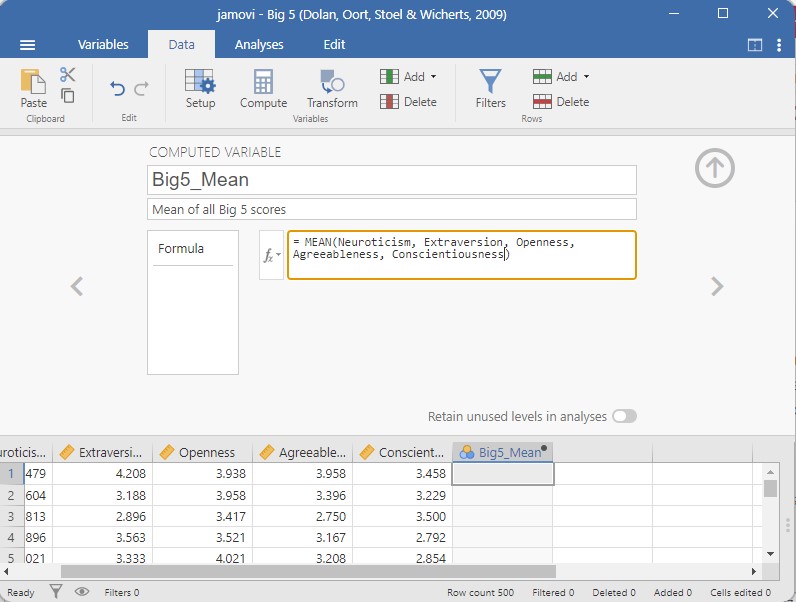Select Extraversion cell 3.563
796x602 pixels.
[102, 537]
